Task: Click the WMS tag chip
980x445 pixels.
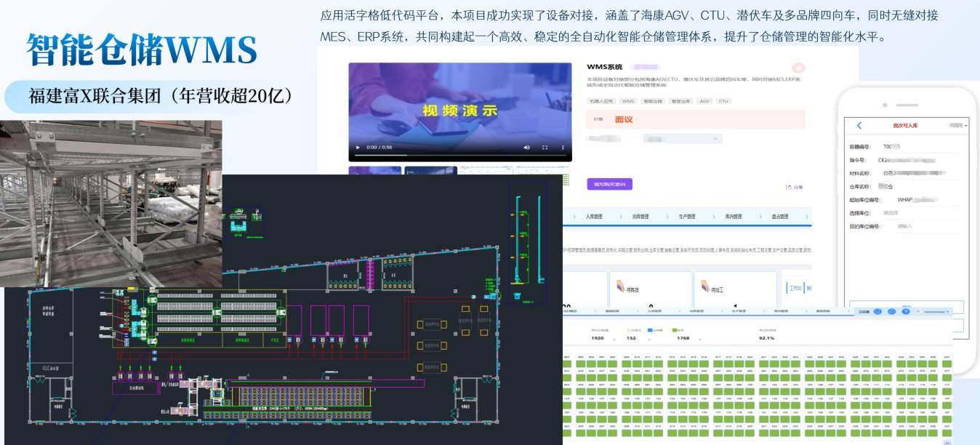Action: (x=627, y=101)
